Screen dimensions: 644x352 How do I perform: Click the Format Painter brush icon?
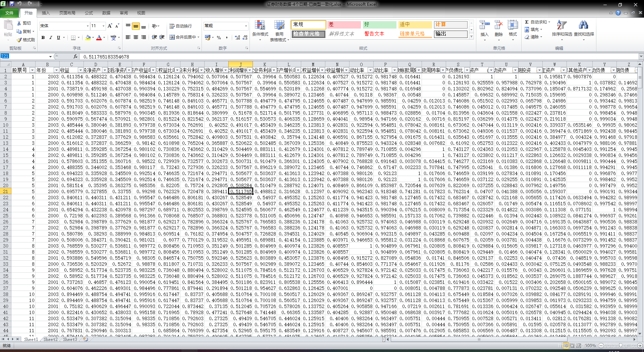(x=19, y=40)
